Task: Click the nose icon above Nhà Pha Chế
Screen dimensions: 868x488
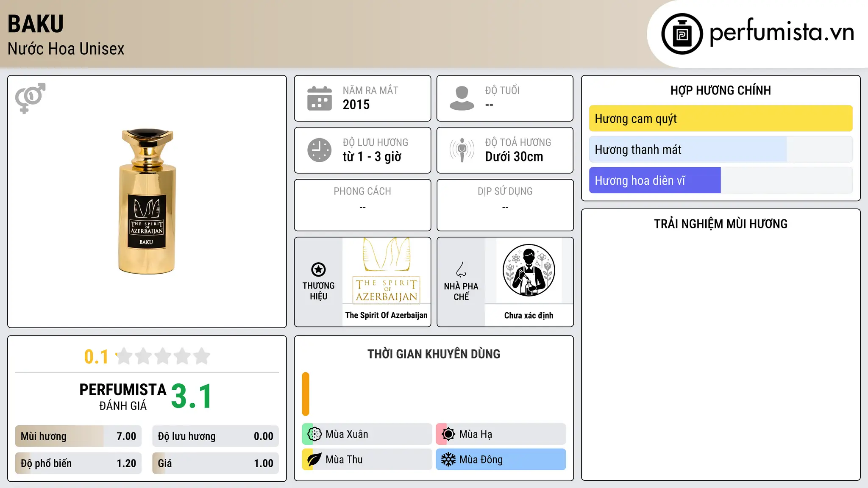Action: click(x=461, y=269)
